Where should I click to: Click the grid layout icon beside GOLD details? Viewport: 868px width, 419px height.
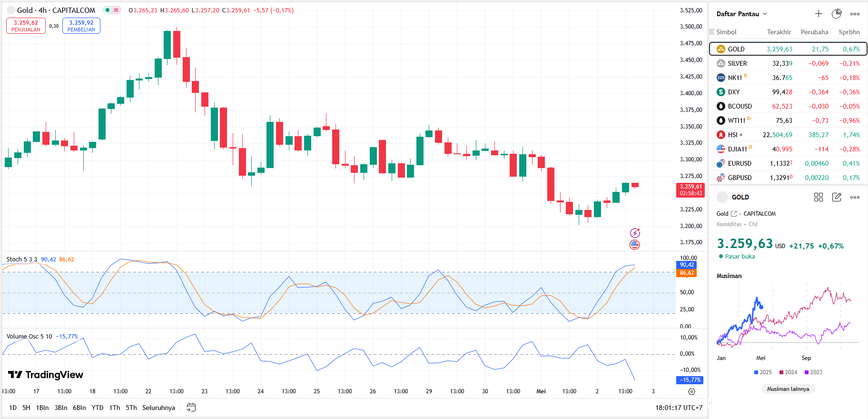(x=819, y=197)
